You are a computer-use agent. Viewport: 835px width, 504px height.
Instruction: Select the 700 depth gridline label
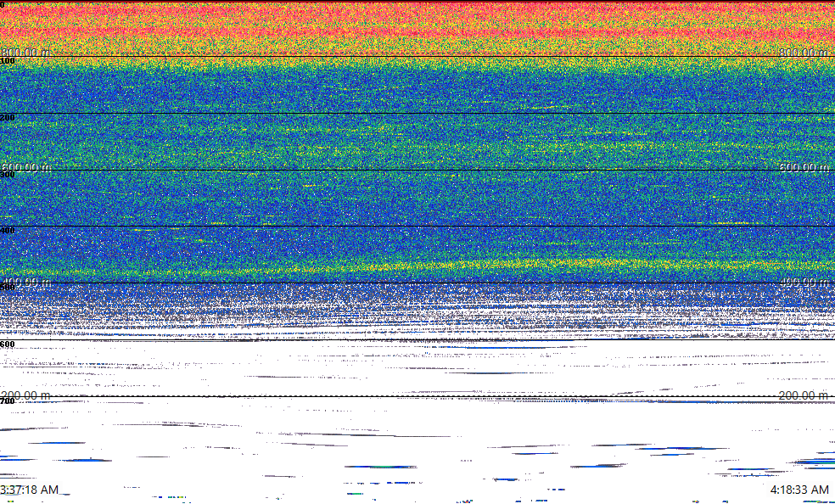tap(8, 400)
